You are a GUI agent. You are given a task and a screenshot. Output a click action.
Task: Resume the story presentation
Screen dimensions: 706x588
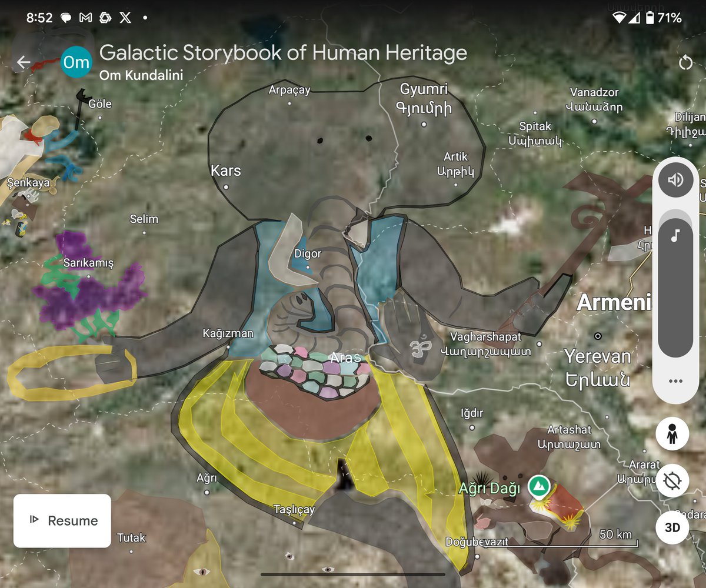[x=62, y=520]
